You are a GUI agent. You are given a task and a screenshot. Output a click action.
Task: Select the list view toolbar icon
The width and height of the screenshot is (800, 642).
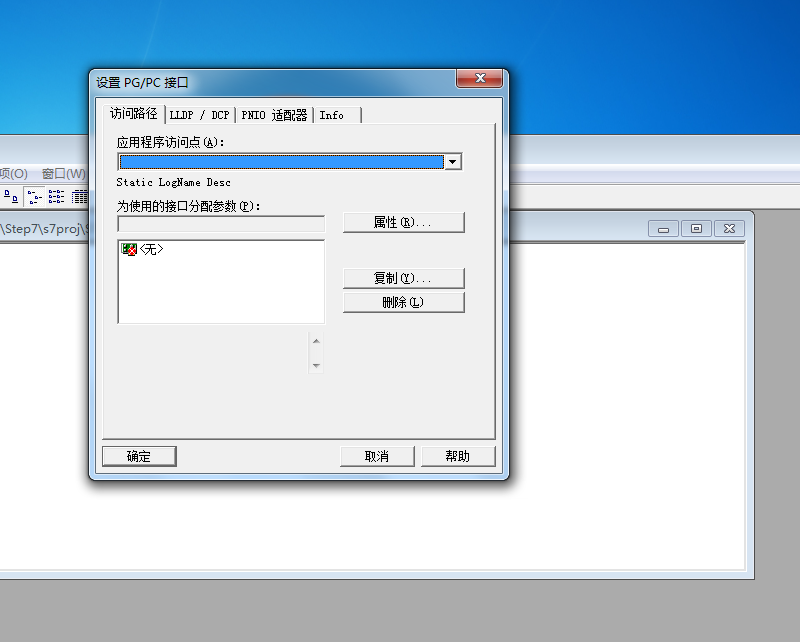[x=56, y=197]
